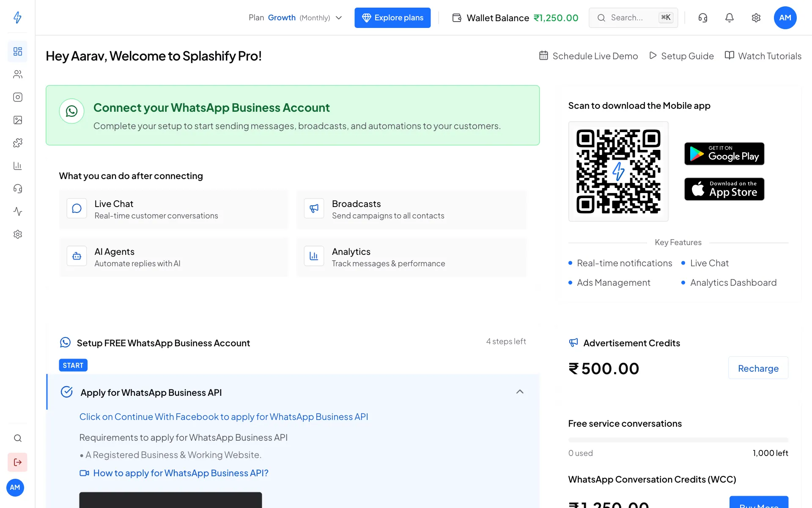Click the '4 steps left' text
This screenshot has height=508, width=812.
pyautogui.click(x=506, y=341)
